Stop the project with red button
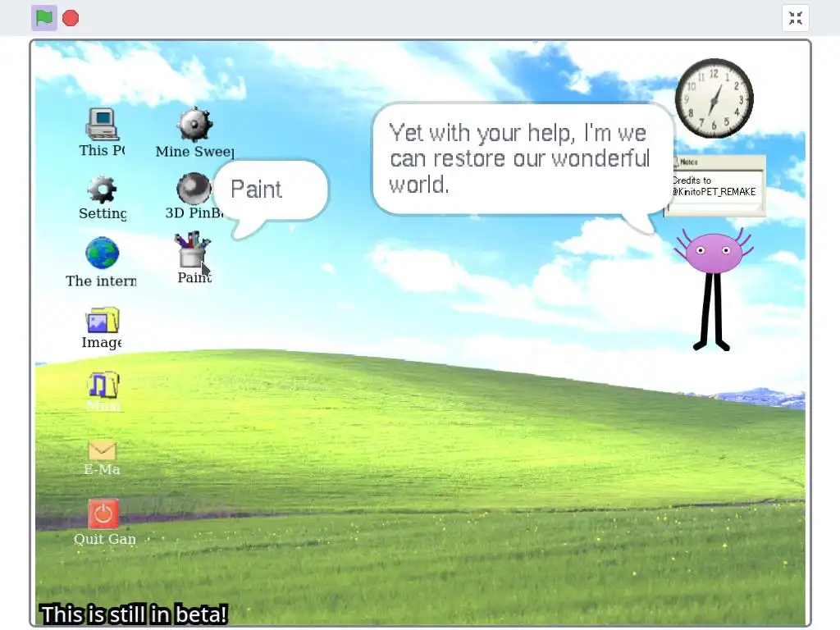 pos(71,18)
